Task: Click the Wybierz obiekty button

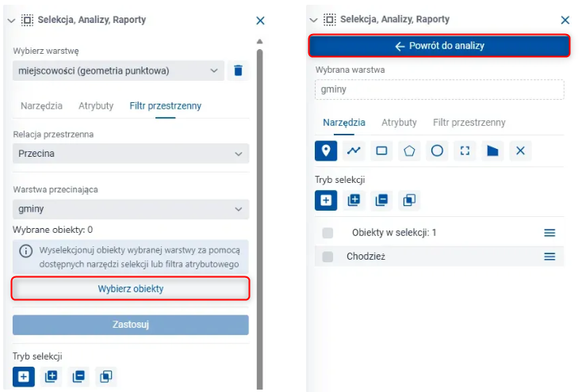Action: [x=131, y=289]
